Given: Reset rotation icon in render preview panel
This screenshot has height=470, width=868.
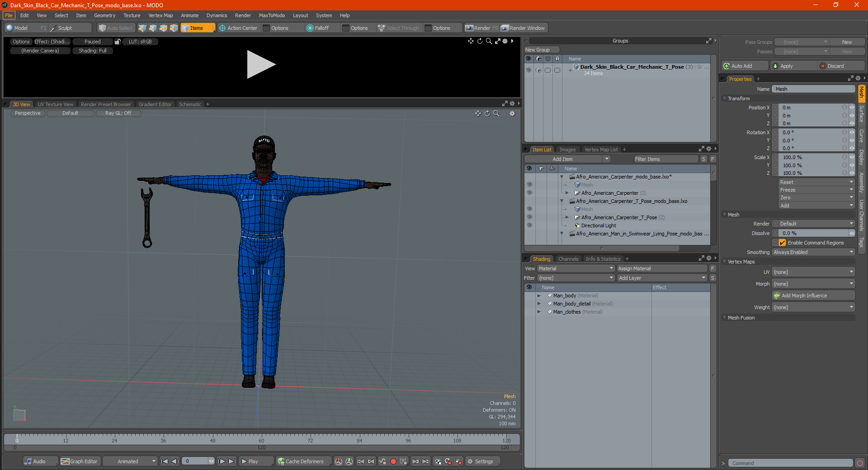Looking at the screenshot, I should 480,41.
